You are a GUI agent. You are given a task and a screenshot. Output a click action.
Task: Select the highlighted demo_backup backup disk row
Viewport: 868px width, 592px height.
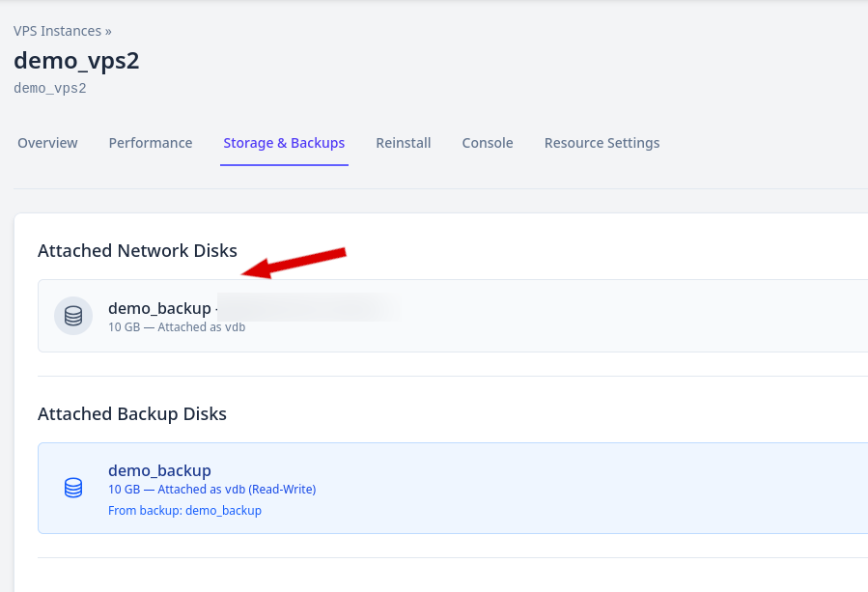point(434,488)
